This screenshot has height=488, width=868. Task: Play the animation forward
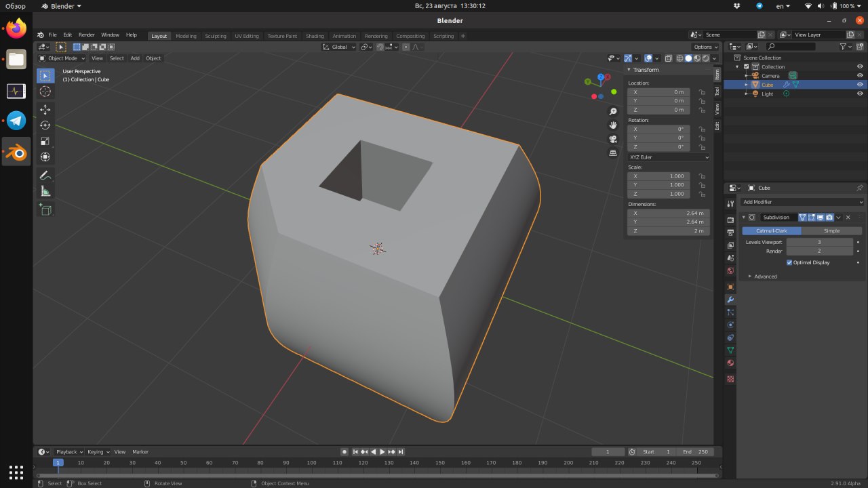[x=382, y=452]
